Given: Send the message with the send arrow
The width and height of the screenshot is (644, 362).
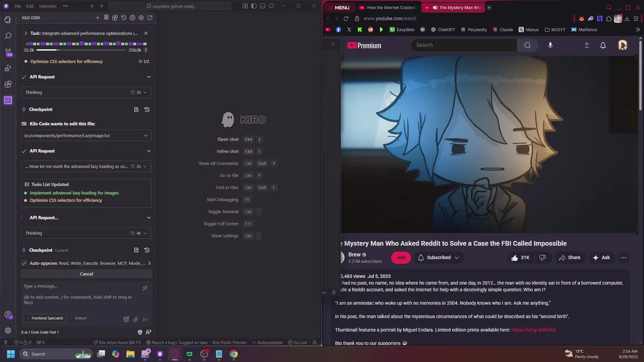Looking at the screenshot, I should pos(145,319).
